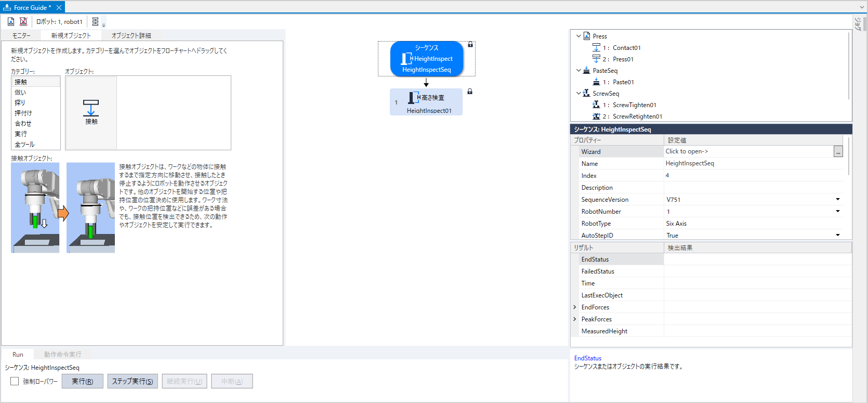Switch to the モニター tab
Viewport: 868px width, 403px height.
click(x=21, y=35)
